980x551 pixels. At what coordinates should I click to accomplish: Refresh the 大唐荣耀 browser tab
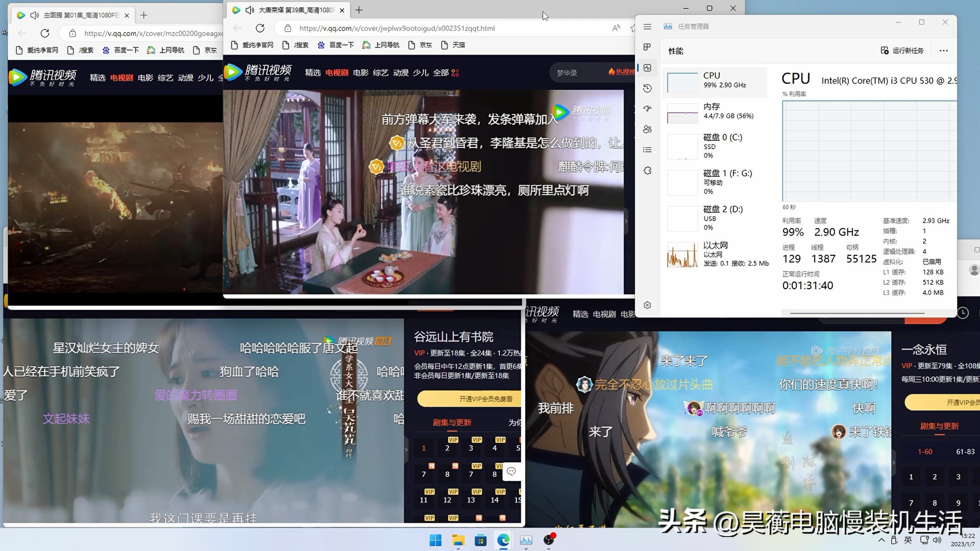[260, 28]
